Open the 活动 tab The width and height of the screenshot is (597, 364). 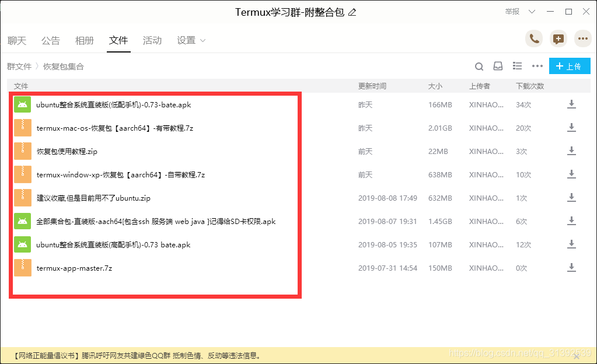(152, 40)
